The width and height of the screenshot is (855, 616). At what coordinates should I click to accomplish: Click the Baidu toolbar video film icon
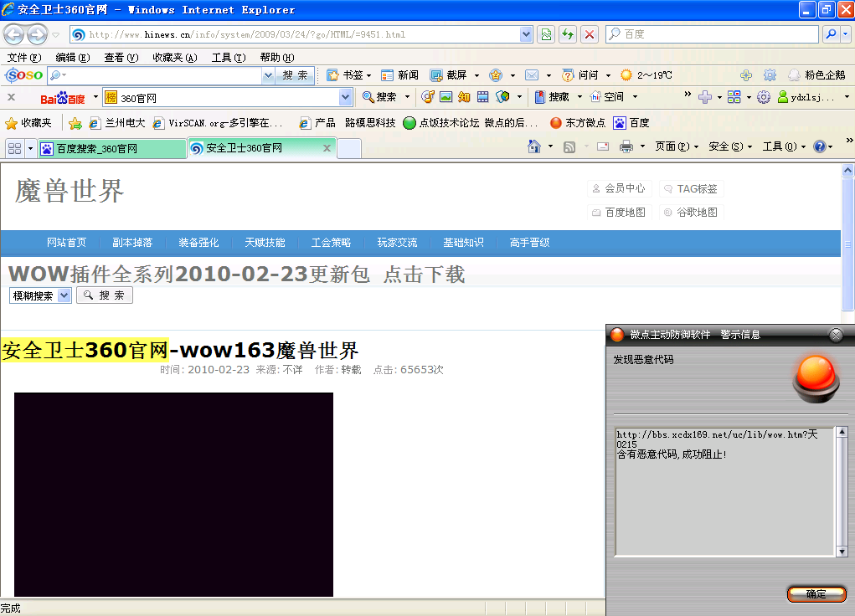click(482, 97)
